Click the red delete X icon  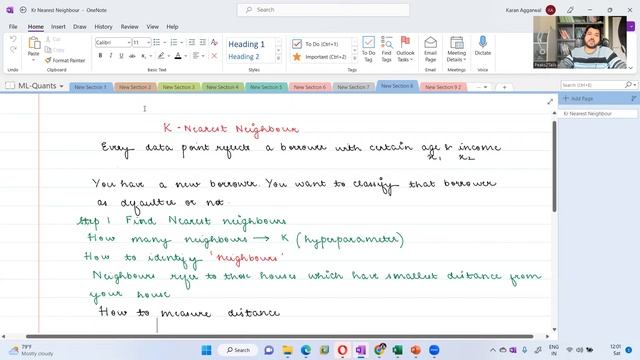pyautogui.click(x=214, y=56)
